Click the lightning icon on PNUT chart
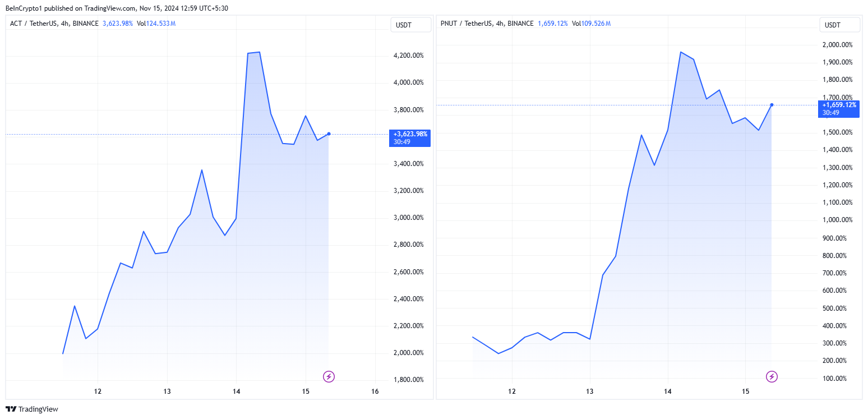The height and width of the screenshot is (419, 868). pyautogui.click(x=772, y=376)
